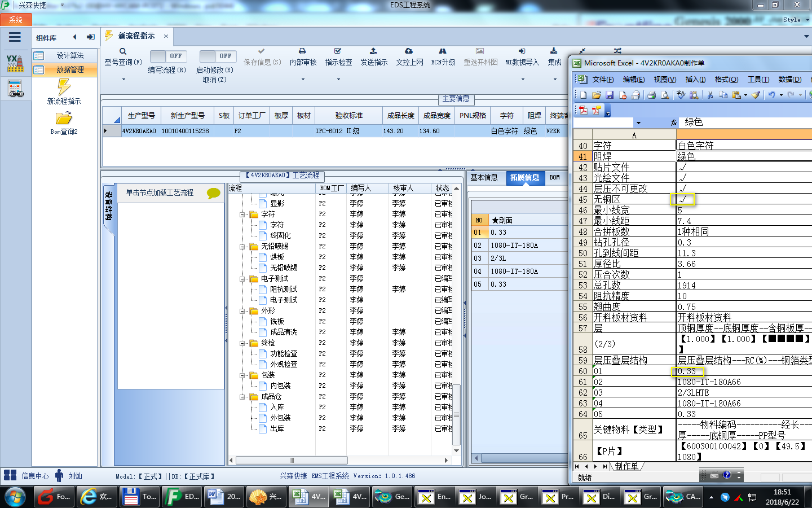Click Excel Print icon
812x508 pixels.
click(651, 95)
